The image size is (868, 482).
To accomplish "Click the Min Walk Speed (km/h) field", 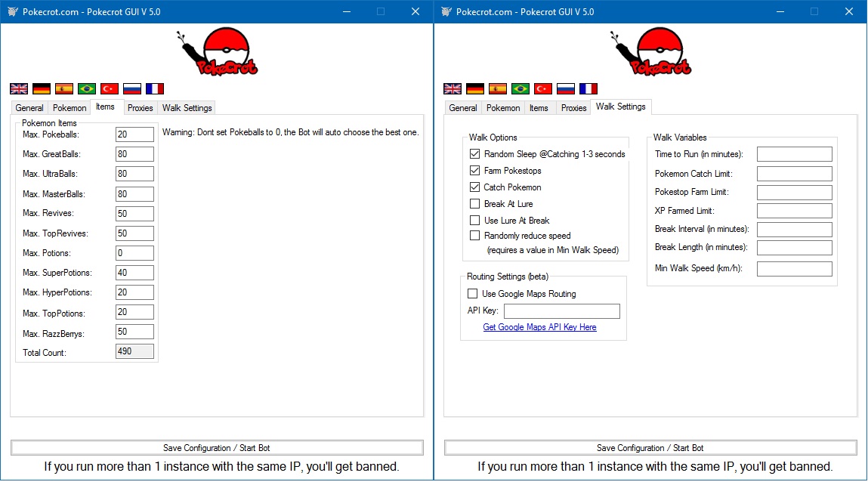I will tap(795, 269).
